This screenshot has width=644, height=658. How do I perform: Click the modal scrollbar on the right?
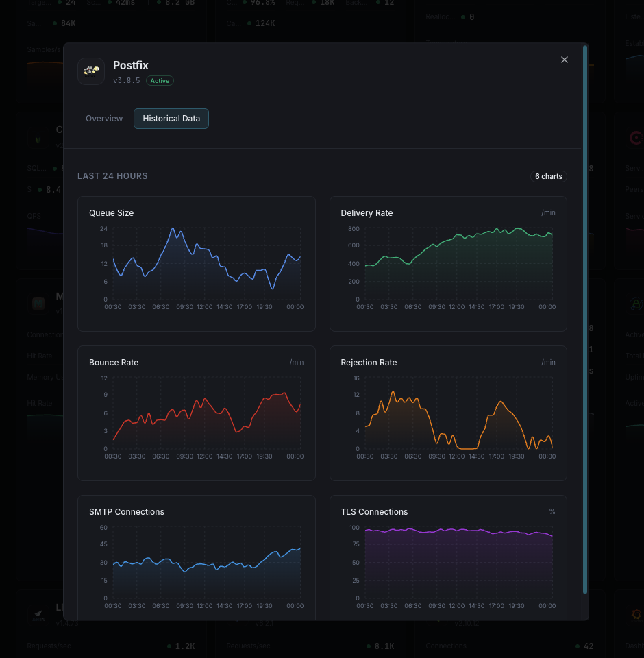coord(584,274)
